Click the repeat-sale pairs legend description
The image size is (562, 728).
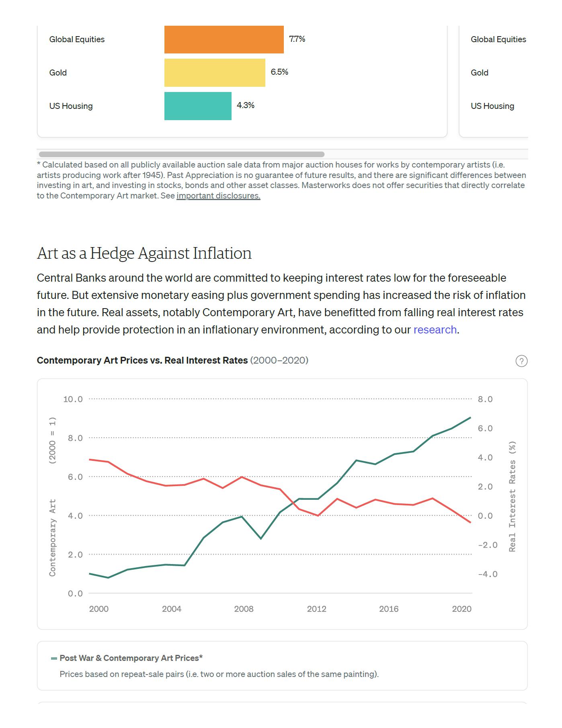coord(219,674)
